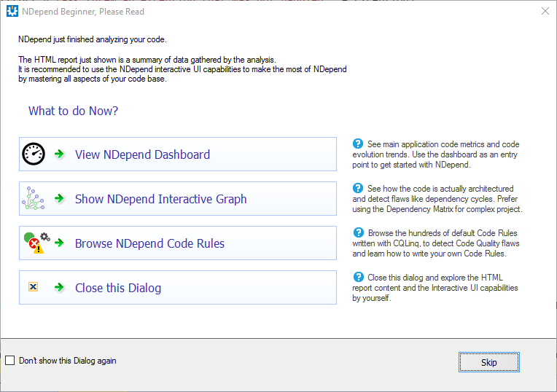Close the window with the title bar X

[545, 12]
